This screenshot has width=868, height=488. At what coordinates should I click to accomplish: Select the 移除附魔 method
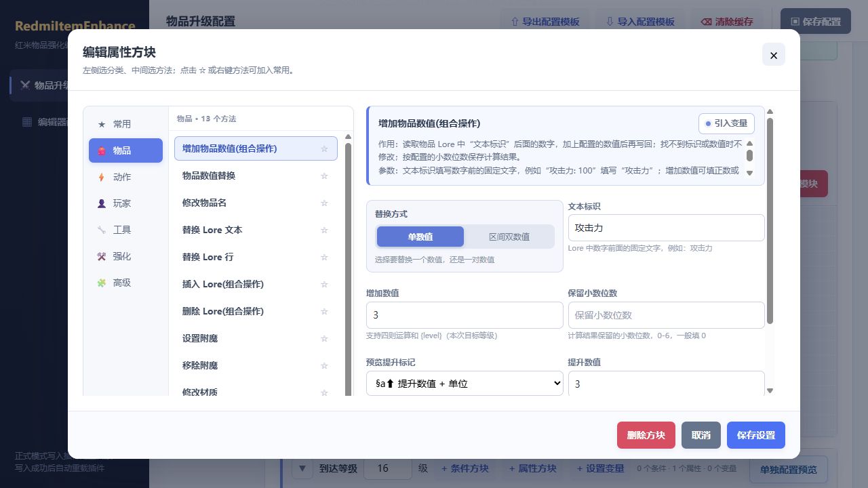point(256,365)
